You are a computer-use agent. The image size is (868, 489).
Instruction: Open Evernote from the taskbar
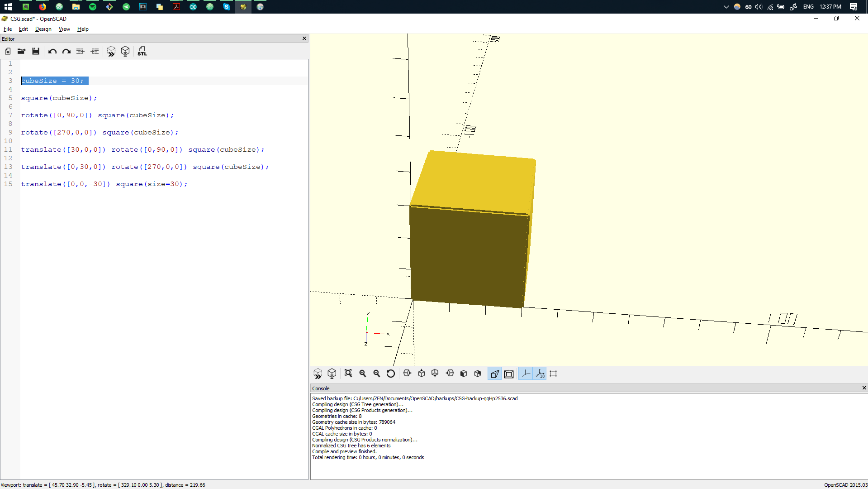(x=26, y=7)
